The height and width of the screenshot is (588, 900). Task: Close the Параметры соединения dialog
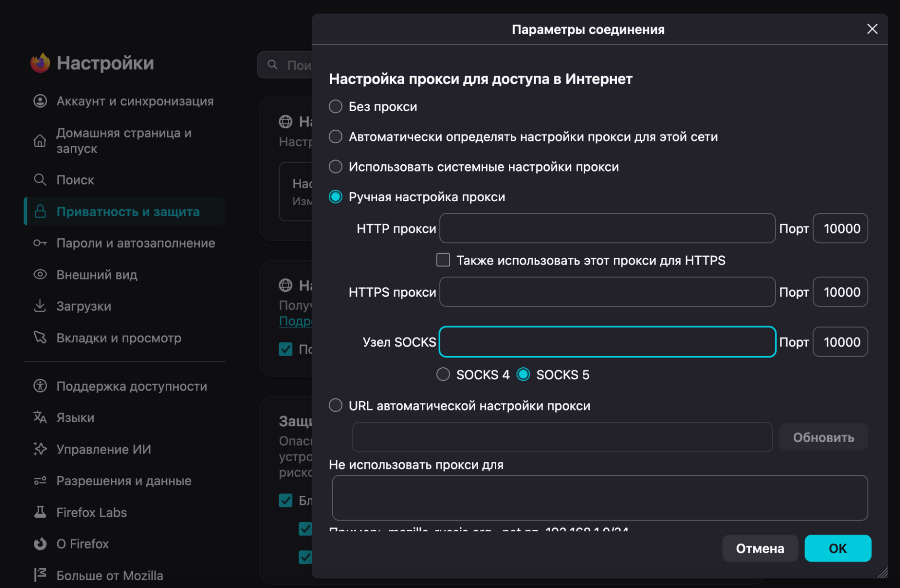pos(872,29)
